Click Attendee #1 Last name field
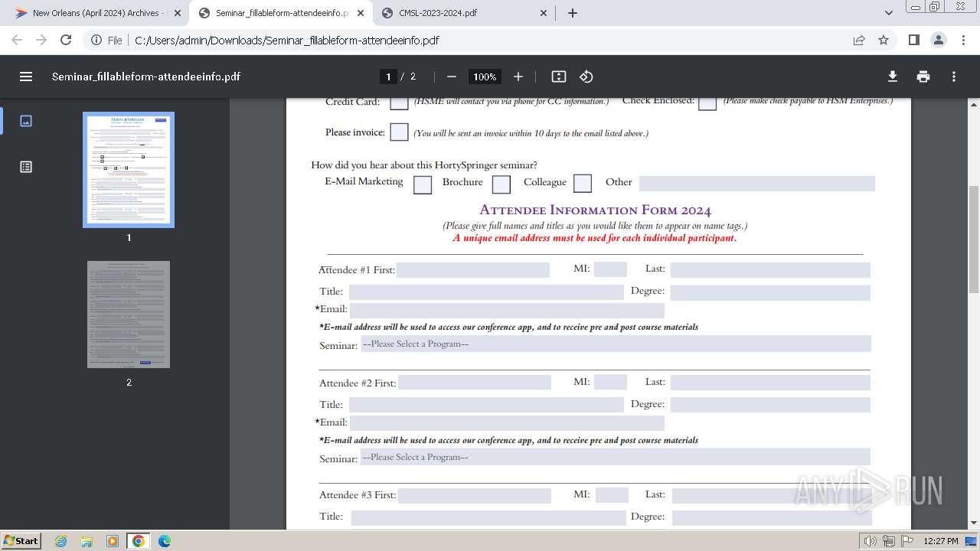This screenshot has height=551, width=980. coord(770,269)
